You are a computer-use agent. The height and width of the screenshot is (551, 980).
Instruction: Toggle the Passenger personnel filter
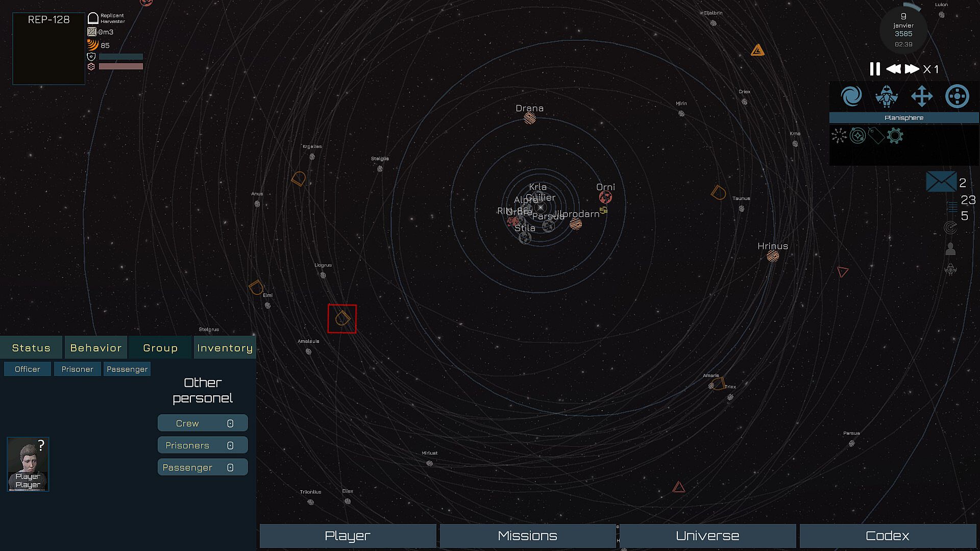coord(127,369)
